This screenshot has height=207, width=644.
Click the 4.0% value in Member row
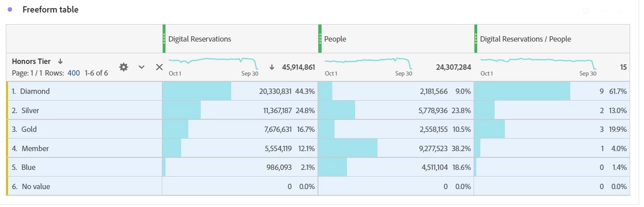pos(619,148)
